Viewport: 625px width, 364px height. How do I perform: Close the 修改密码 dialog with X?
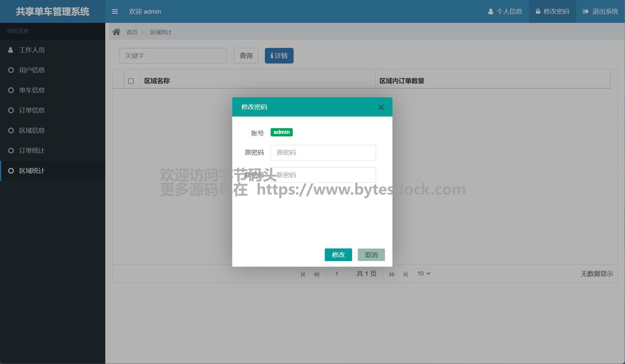(x=381, y=107)
